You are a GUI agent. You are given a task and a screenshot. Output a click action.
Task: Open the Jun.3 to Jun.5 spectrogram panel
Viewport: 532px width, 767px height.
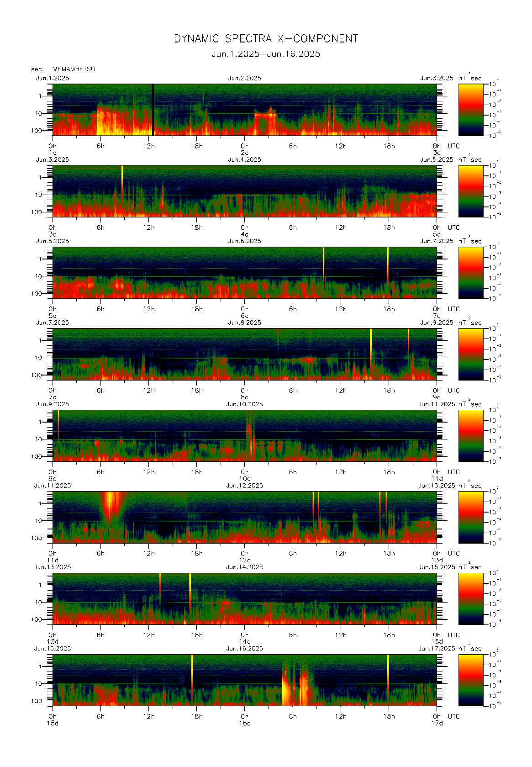[x=245, y=191]
